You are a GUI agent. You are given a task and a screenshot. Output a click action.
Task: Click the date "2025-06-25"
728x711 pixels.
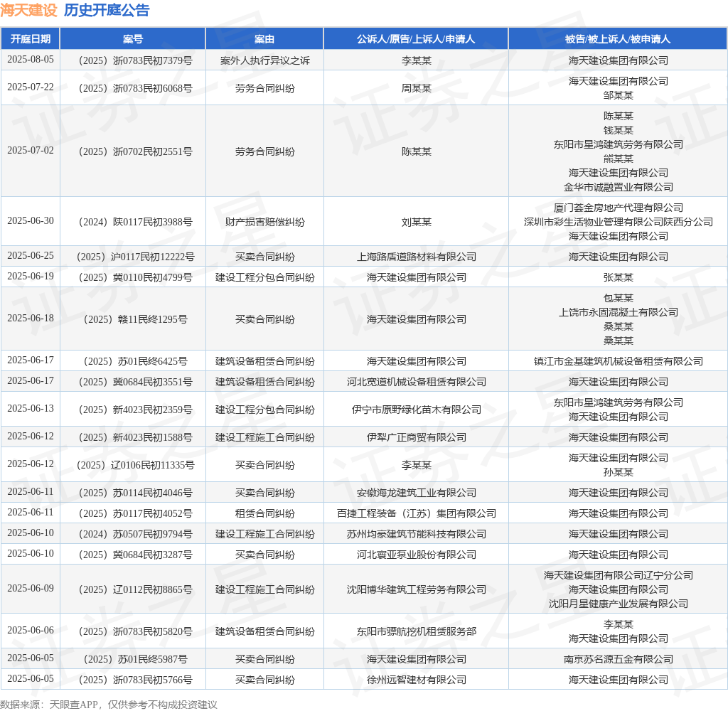click(30, 257)
